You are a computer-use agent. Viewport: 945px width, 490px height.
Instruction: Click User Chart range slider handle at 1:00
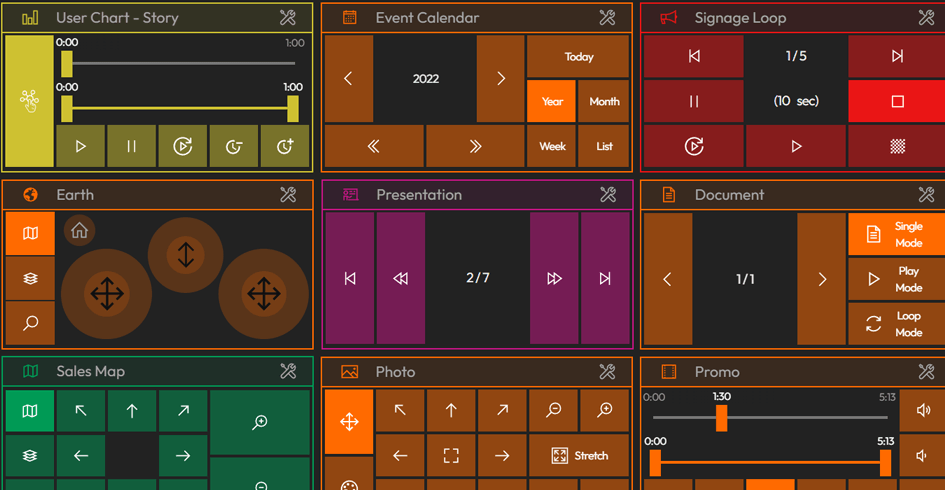tap(293, 109)
